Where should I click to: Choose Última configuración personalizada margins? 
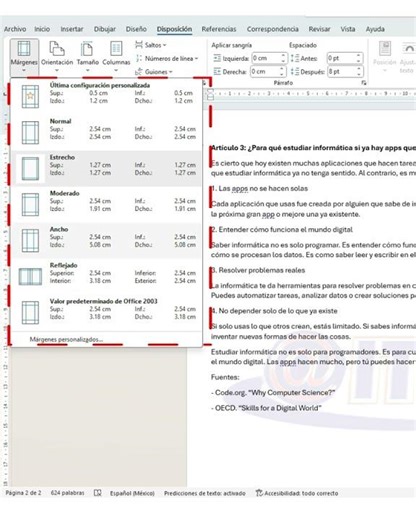coord(107,96)
